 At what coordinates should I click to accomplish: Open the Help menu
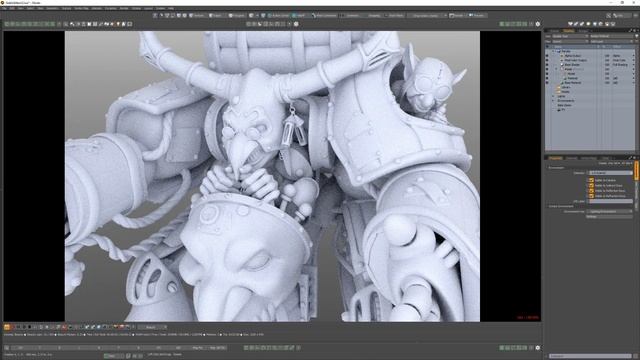point(171,8)
